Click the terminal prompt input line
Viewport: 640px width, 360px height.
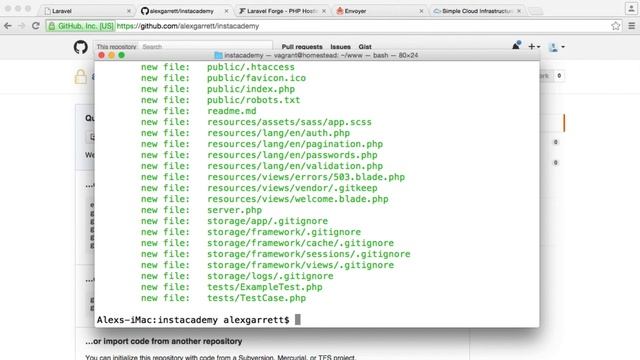198,320
